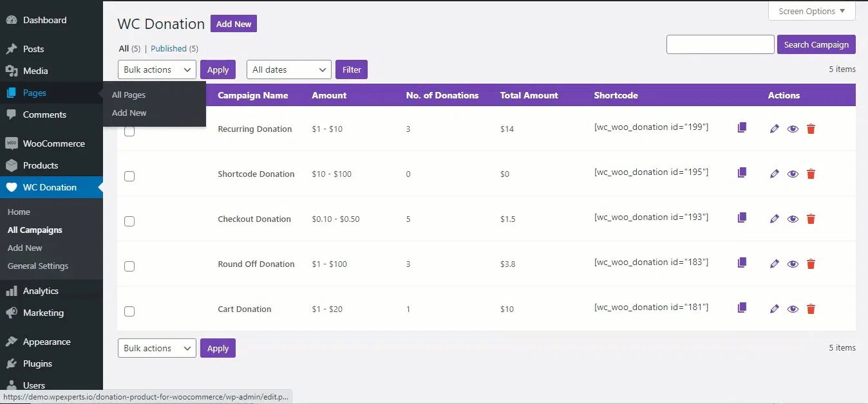Open Comments in the sidebar
The width and height of the screenshot is (868, 404).
point(52,115)
